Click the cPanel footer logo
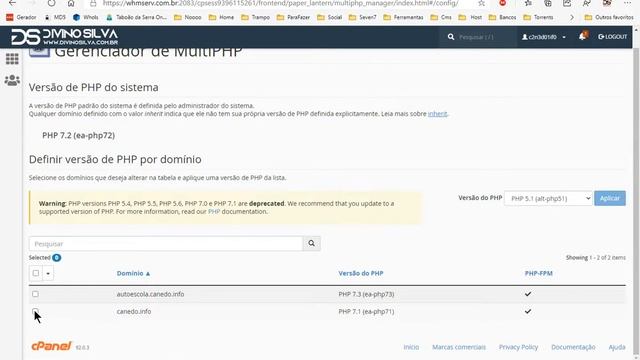 click(51, 346)
